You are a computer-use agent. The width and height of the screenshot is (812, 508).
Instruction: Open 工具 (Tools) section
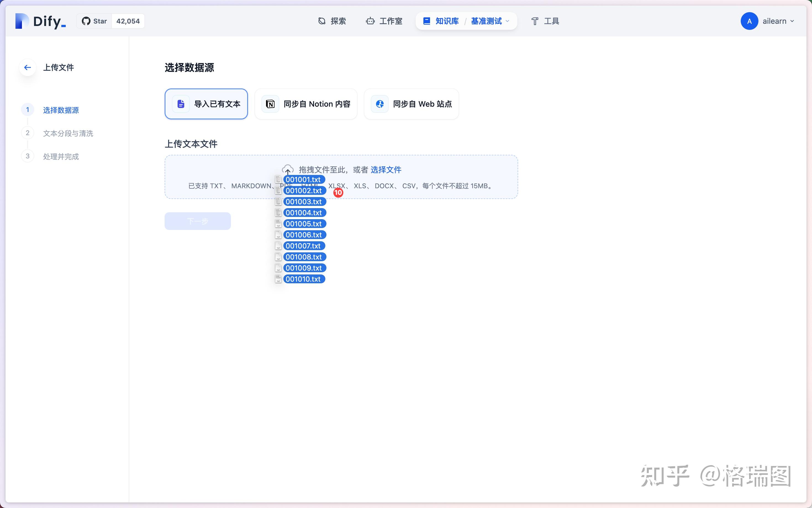coord(544,21)
